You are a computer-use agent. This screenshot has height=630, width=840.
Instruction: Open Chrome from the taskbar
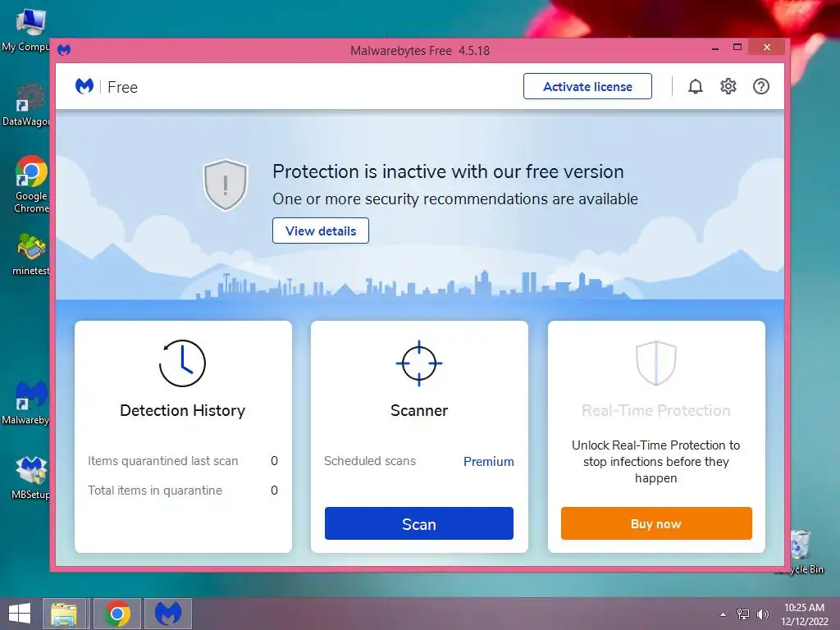click(x=117, y=614)
